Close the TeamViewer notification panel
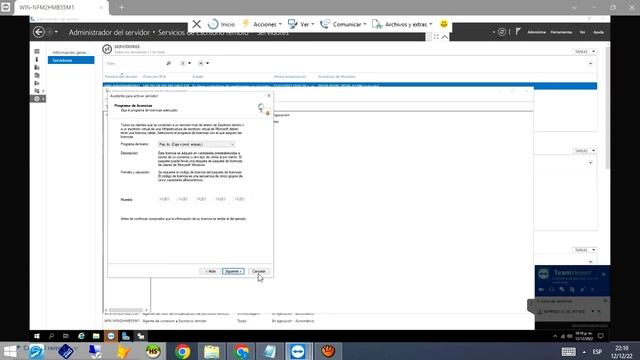The image size is (640, 360). click(x=604, y=274)
